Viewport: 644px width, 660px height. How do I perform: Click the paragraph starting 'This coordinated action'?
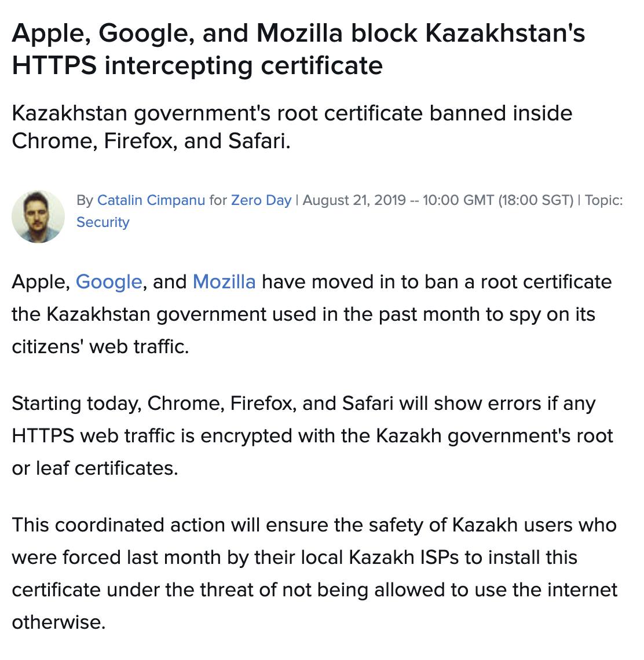point(314,574)
